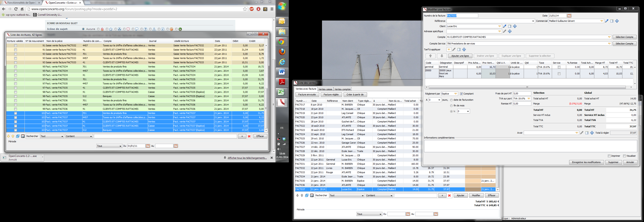Select fin de mois radio button

click(451, 106)
